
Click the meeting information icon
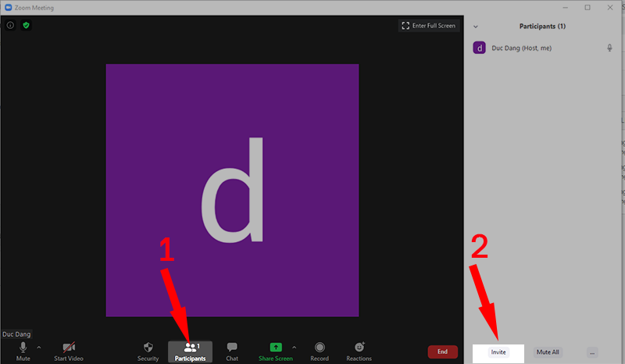(x=10, y=25)
